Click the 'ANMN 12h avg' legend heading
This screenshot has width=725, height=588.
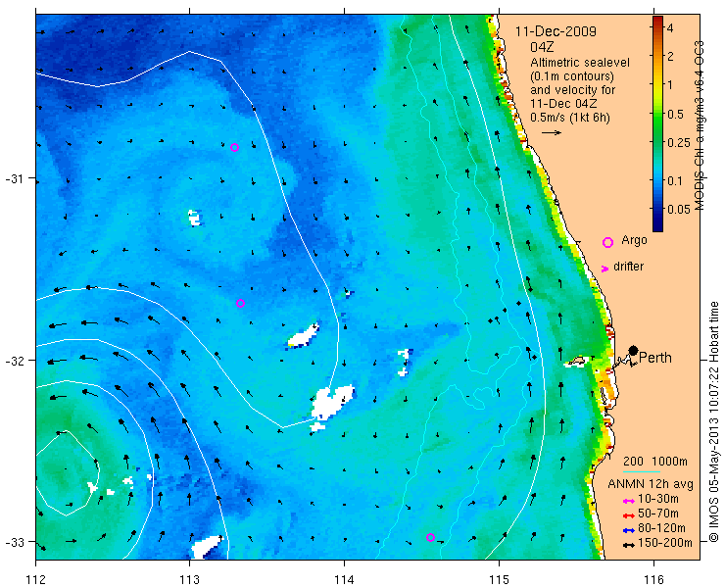pos(651,484)
